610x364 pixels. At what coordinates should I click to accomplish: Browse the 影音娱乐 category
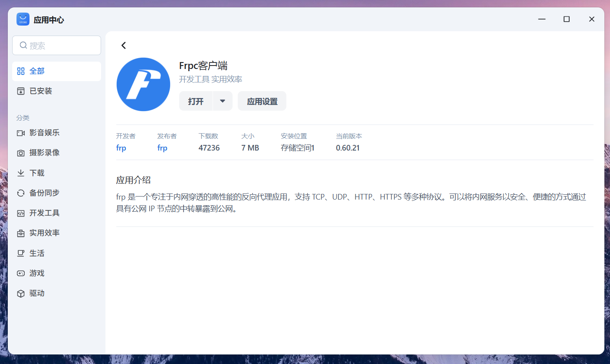(x=56, y=133)
